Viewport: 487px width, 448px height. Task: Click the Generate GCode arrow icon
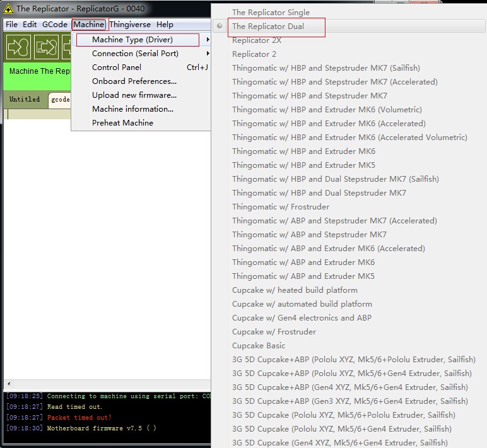[x=19, y=47]
